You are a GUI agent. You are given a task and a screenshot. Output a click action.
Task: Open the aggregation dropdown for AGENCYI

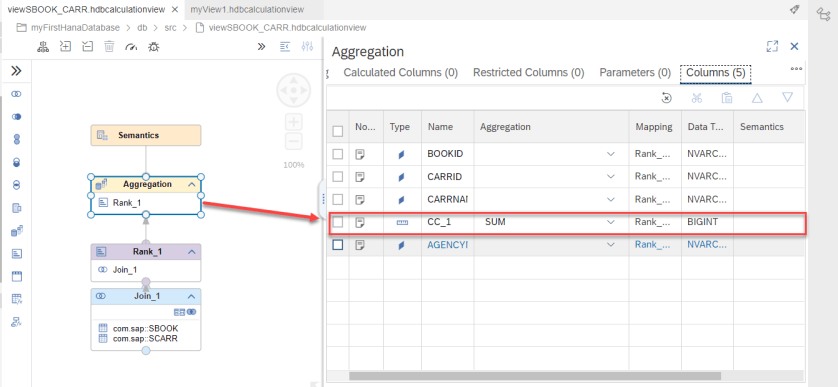[611, 245]
